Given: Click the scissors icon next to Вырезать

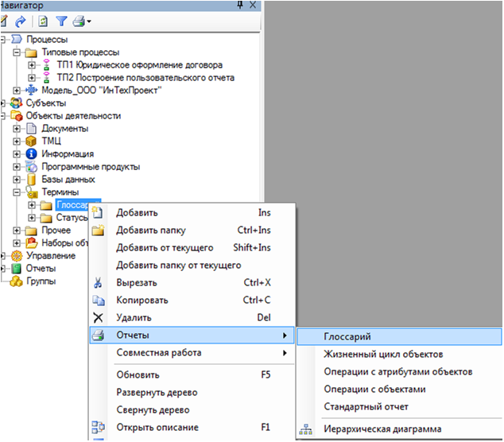Looking at the screenshot, I should click(x=98, y=282).
